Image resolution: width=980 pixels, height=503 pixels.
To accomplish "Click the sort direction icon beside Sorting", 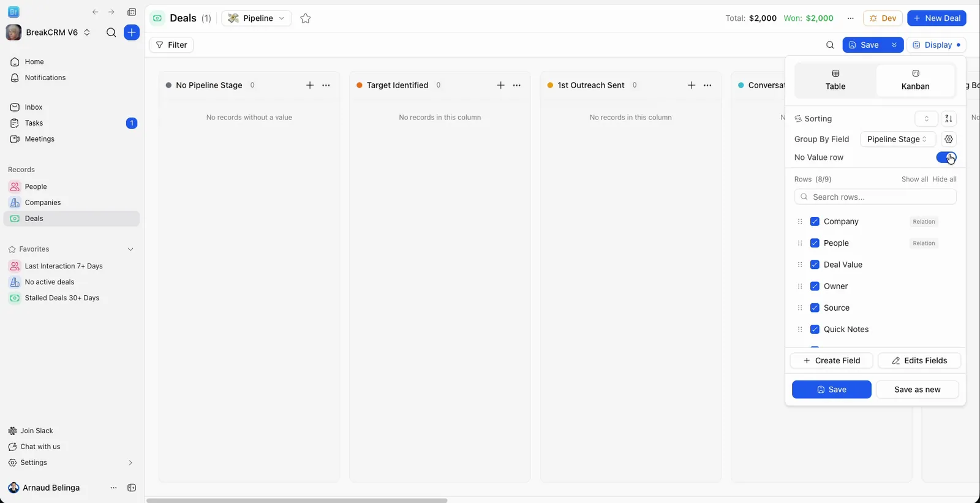I will [x=949, y=119].
